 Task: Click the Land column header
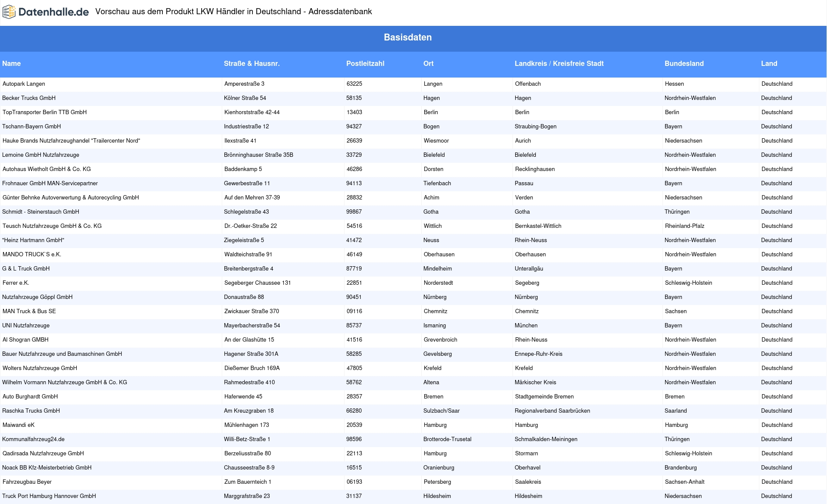coord(769,63)
